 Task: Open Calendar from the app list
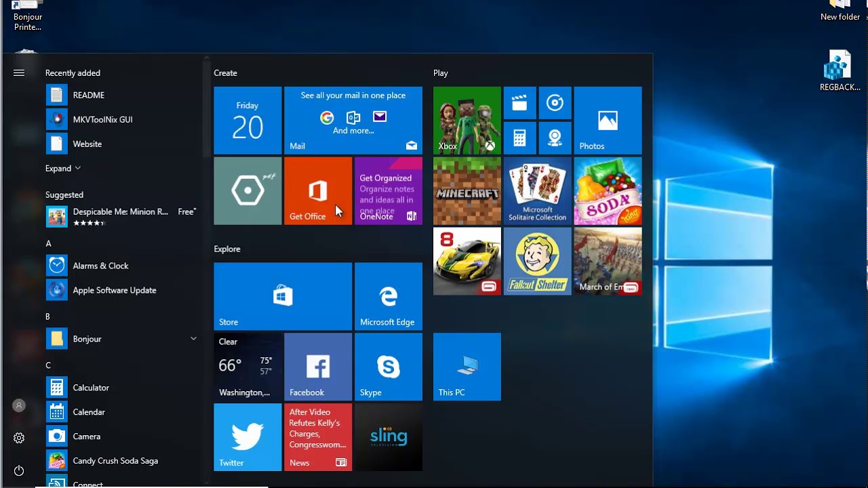coord(122,412)
